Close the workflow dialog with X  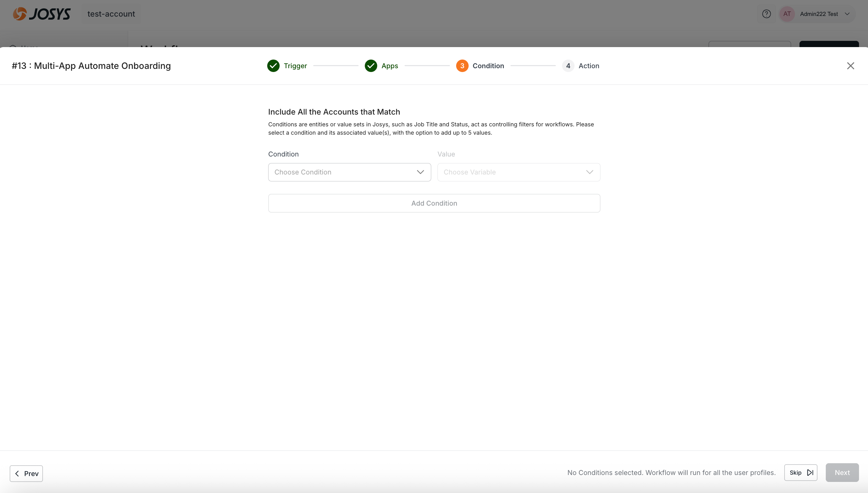[x=850, y=66]
